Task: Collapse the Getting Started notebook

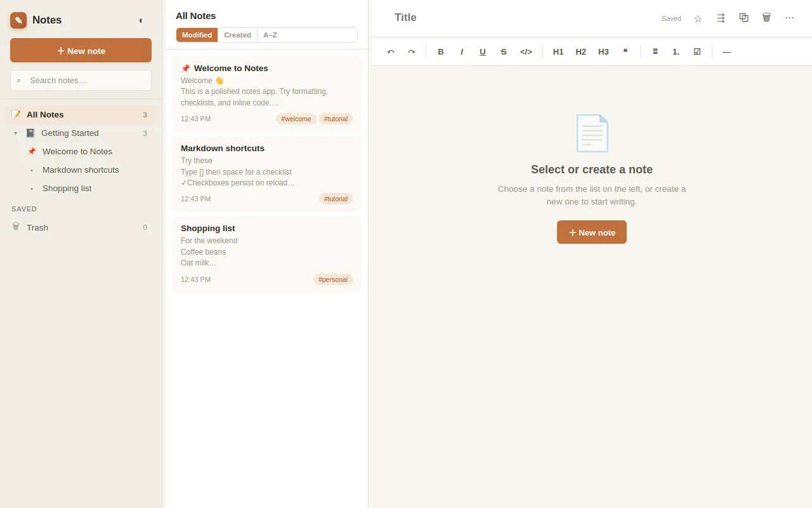Action: tap(15, 133)
